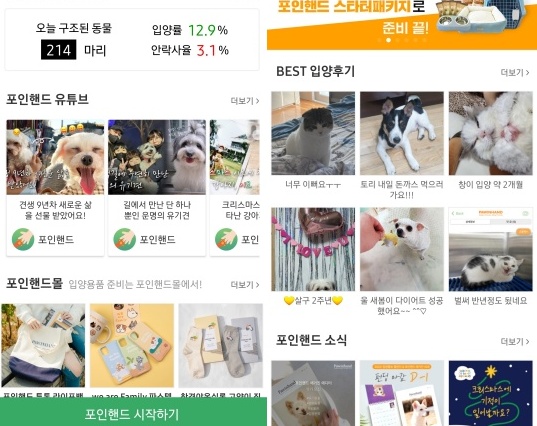This screenshot has width=537, height=426.
Task: Show more 포인핸드 소식 via 더보기
Action: [515, 341]
